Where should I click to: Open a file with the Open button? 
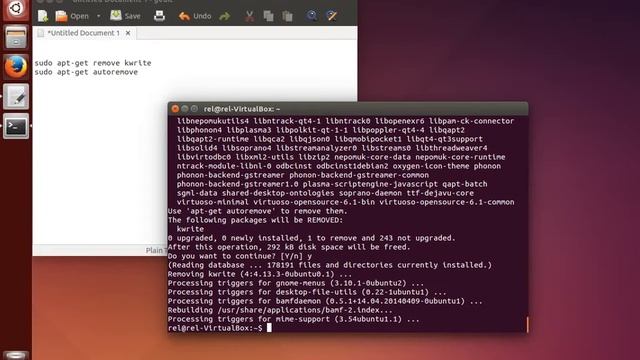(x=72, y=16)
